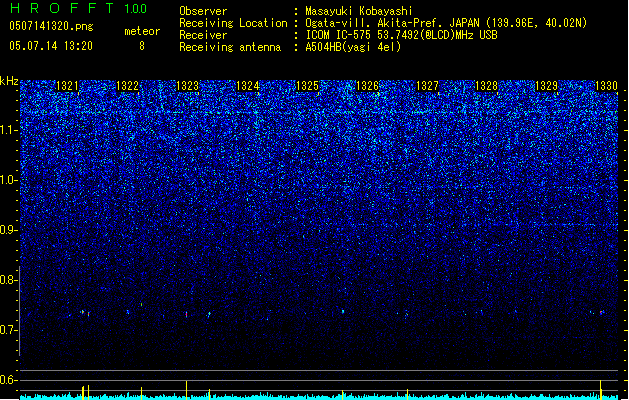Click the 1.0 kHz frequency tick label
629x400 pixels.
[9, 181]
